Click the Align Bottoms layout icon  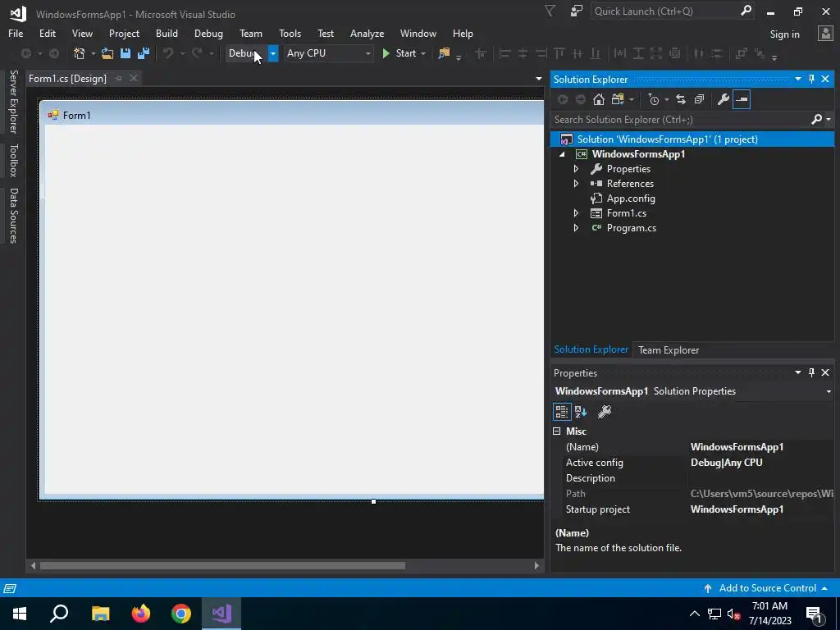tap(596, 53)
